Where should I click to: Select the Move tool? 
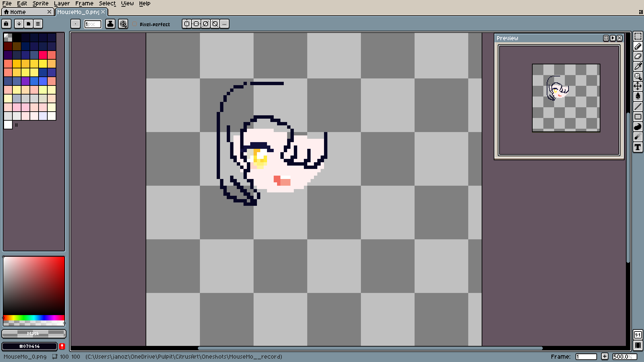point(638,86)
